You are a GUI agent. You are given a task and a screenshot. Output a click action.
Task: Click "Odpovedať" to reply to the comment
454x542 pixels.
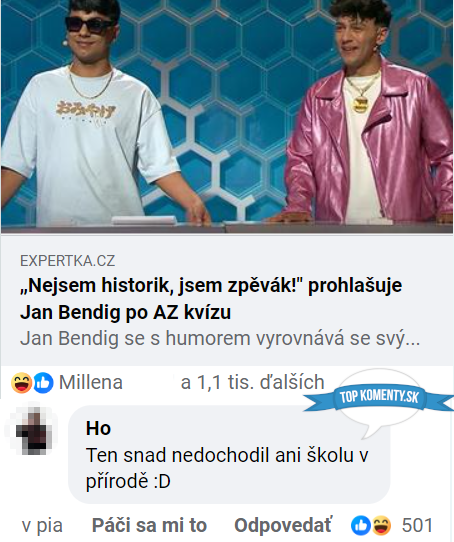[x=282, y=526]
